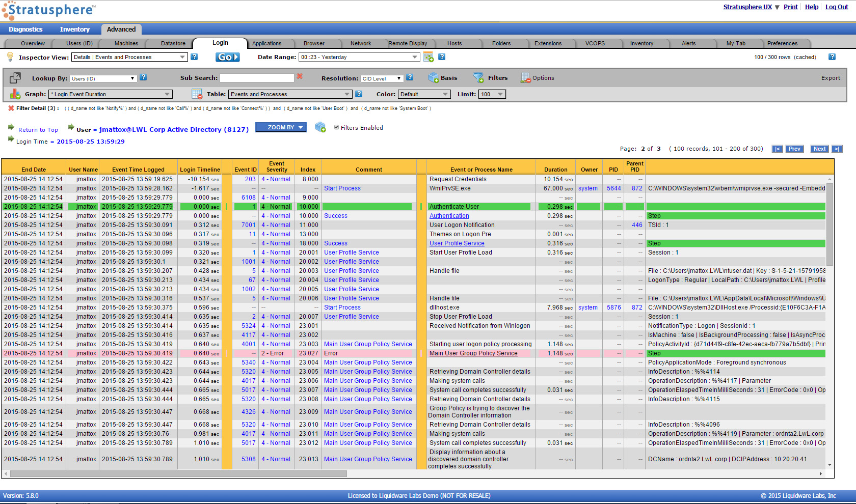
Task: Open the Resolution CID Level dropdown
Action: tap(382, 78)
